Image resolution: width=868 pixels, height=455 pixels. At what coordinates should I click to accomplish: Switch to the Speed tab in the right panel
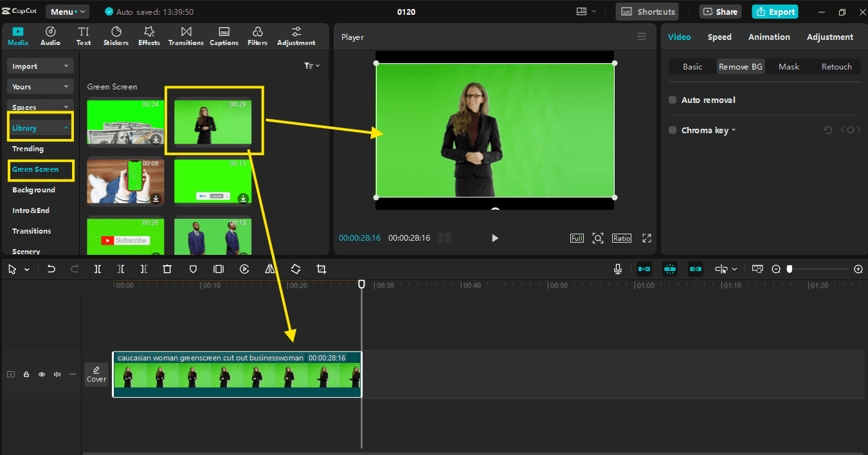[x=719, y=37]
